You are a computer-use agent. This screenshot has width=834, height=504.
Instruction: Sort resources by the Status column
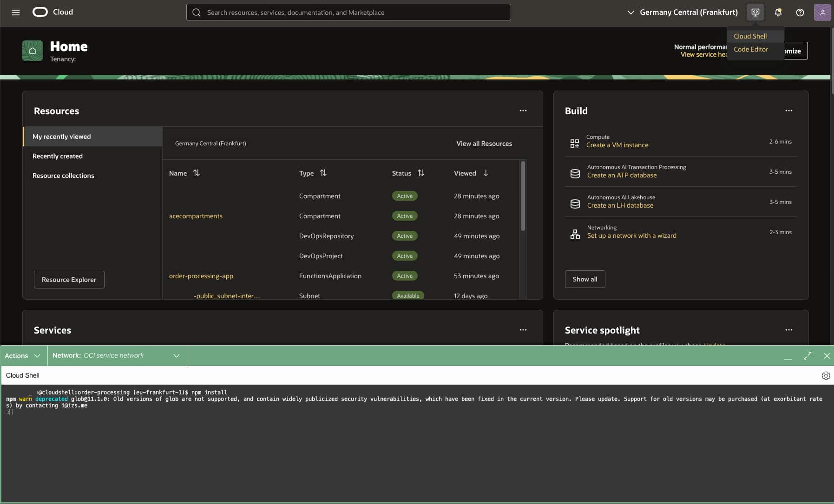(x=421, y=173)
